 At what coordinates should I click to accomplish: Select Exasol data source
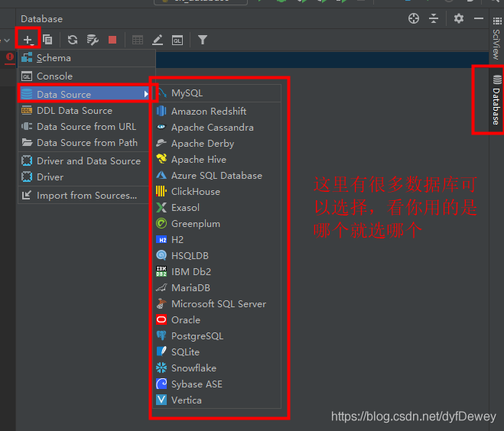pyautogui.click(x=218, y=207)
